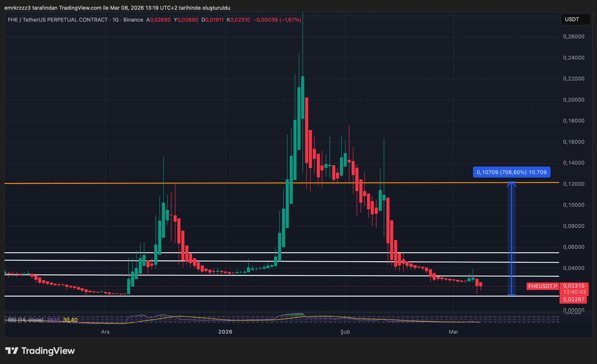Click the Ara label on the time axis
This screenshot has height=364, width=597.
[105, 332]
